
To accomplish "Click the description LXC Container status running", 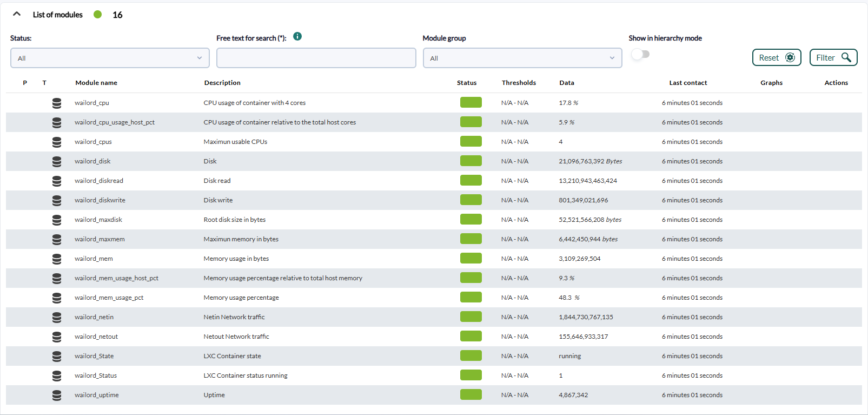I will pos(246,376).
